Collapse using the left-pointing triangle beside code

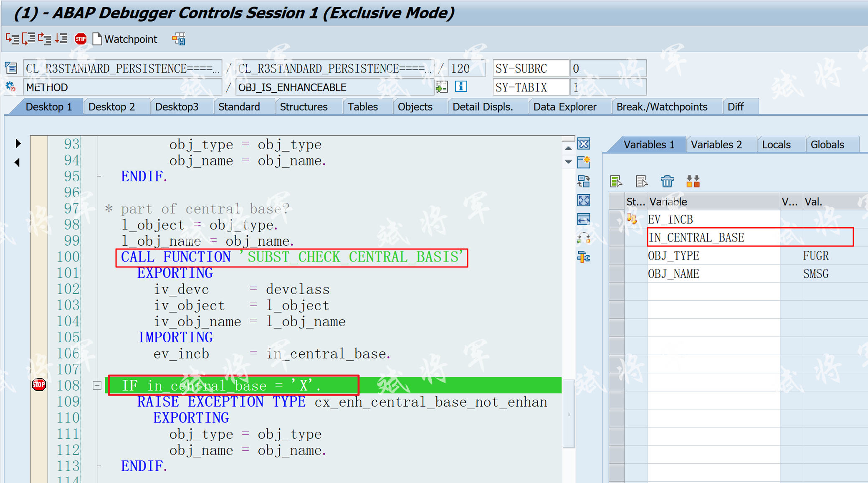[x=18, y=162]
